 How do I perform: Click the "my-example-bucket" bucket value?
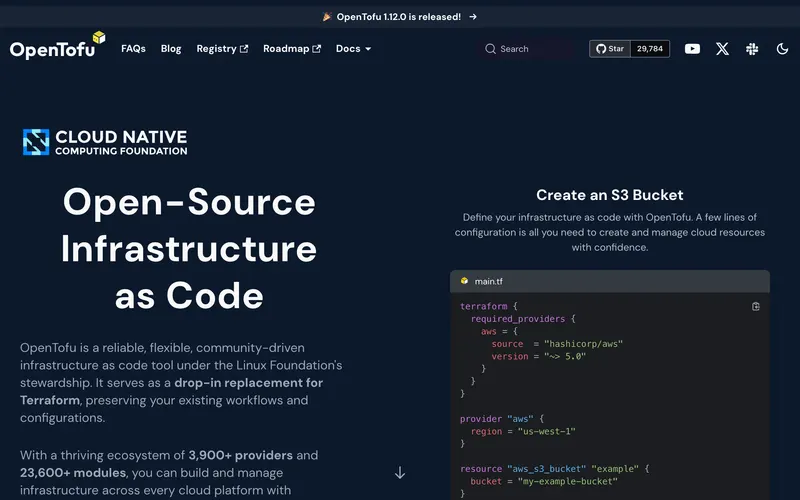[567, 481]
